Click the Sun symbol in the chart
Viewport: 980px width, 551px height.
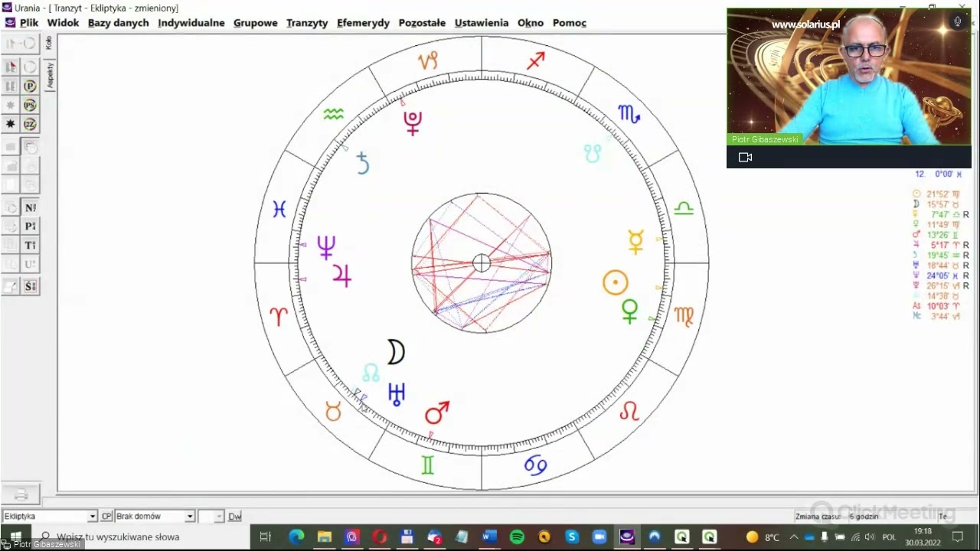[616, 283]
